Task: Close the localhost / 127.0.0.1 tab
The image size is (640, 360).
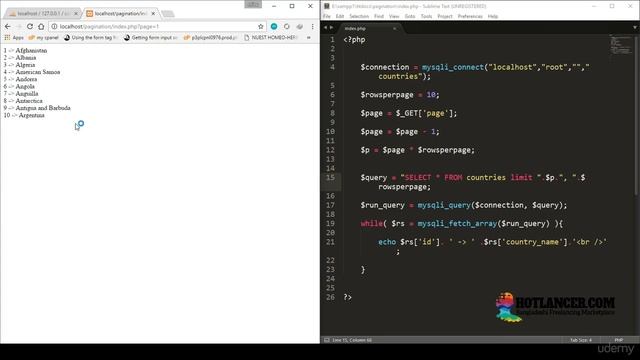Action: pyautogui.click(x=76, y=14)
